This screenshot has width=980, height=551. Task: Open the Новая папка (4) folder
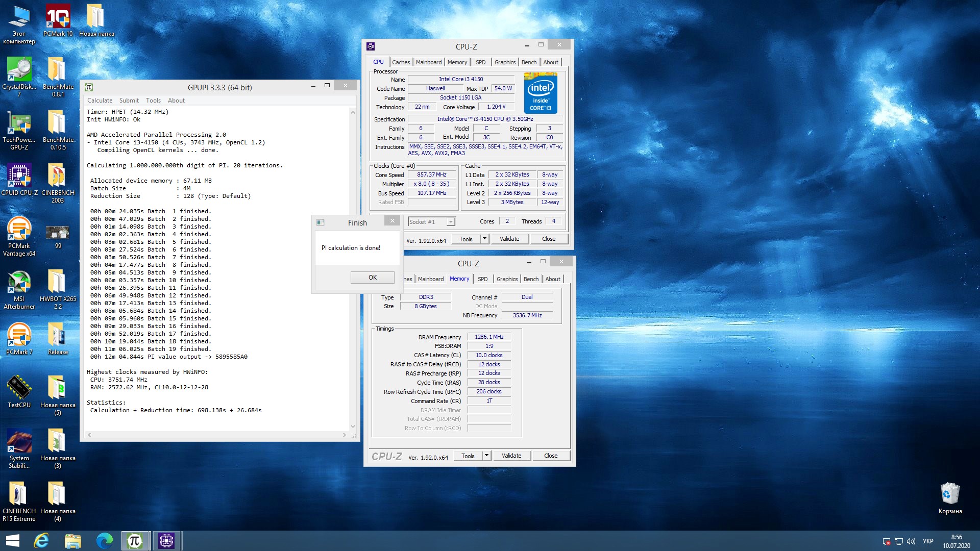pos(58,501)
